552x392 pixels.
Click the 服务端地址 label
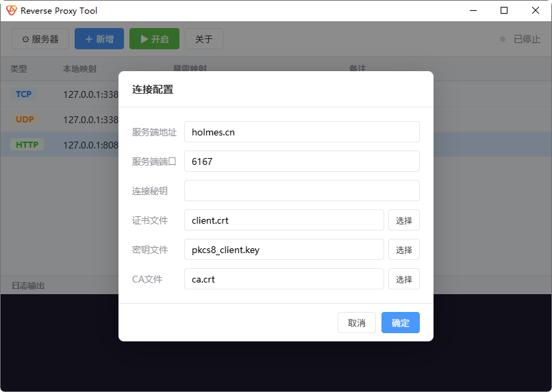coord(154,132)
